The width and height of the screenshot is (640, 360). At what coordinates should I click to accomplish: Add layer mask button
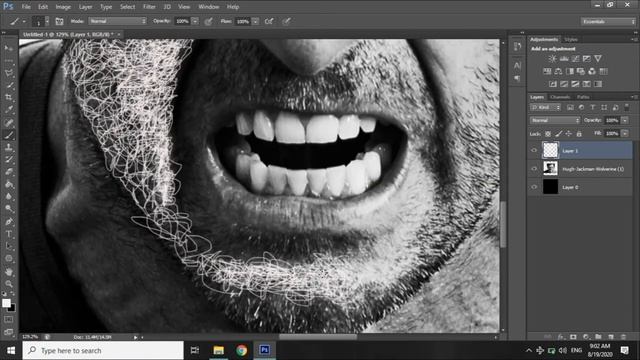[x=573, y=337]
